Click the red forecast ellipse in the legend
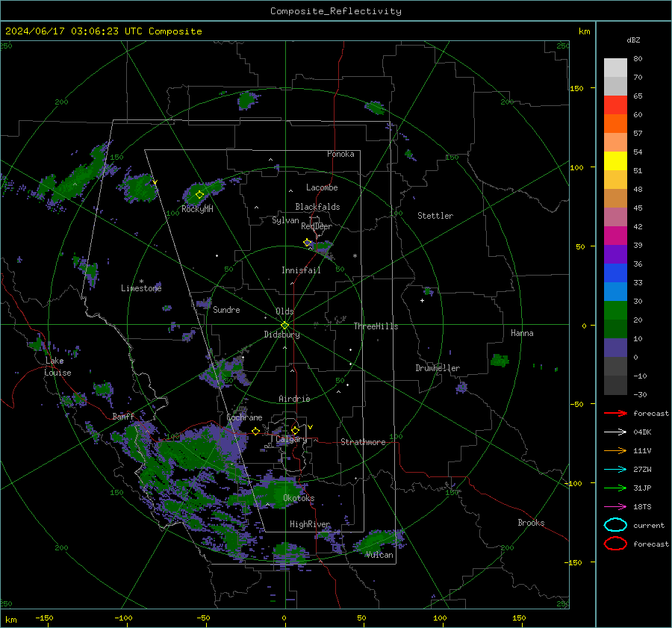Image resolution: width=672 pixels, height=628 pixels. (615, 544)
